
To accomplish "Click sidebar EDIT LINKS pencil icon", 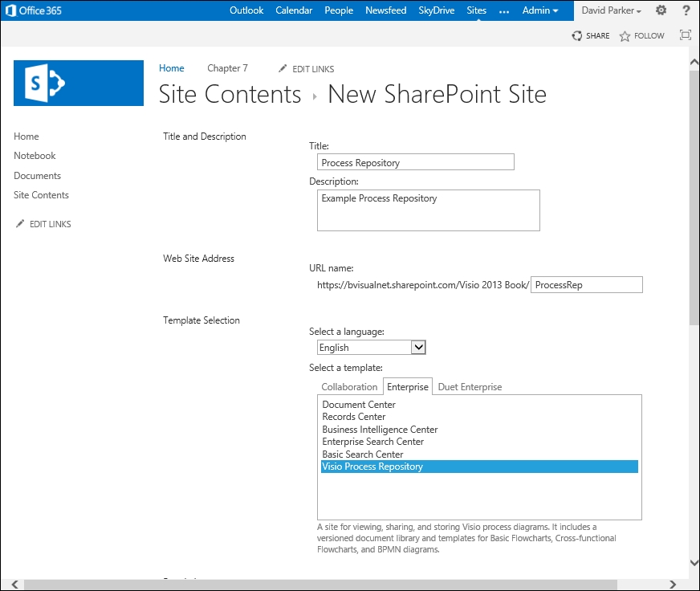I will click(x=20, y=224).
